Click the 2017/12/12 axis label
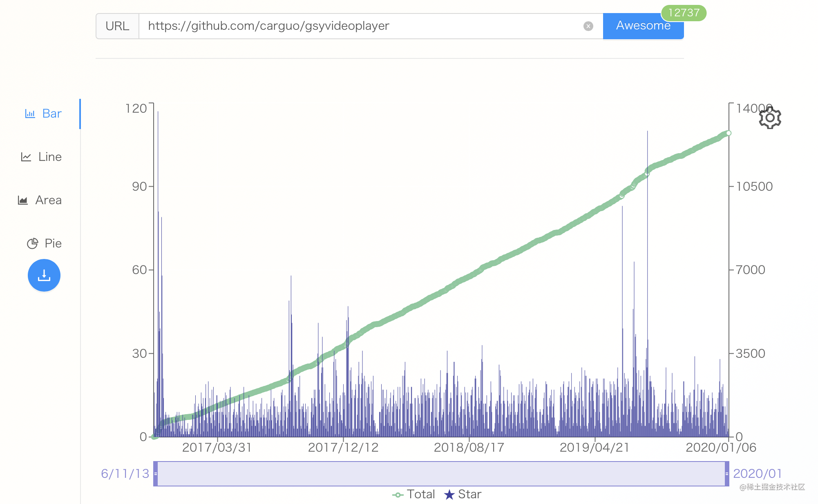The image size is (818, 504). (x=343, y=448)
